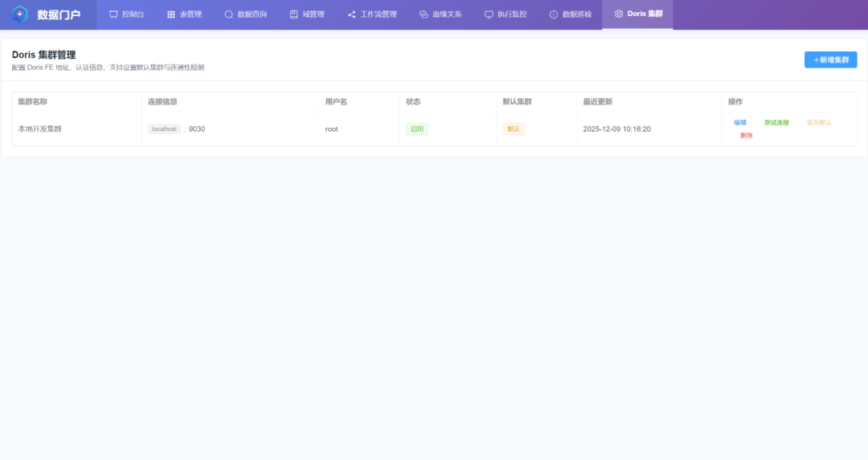Click the 数据门户 title text
This screenshot has height=460, width=868.
pyautogui.click(x=59, y=15)
